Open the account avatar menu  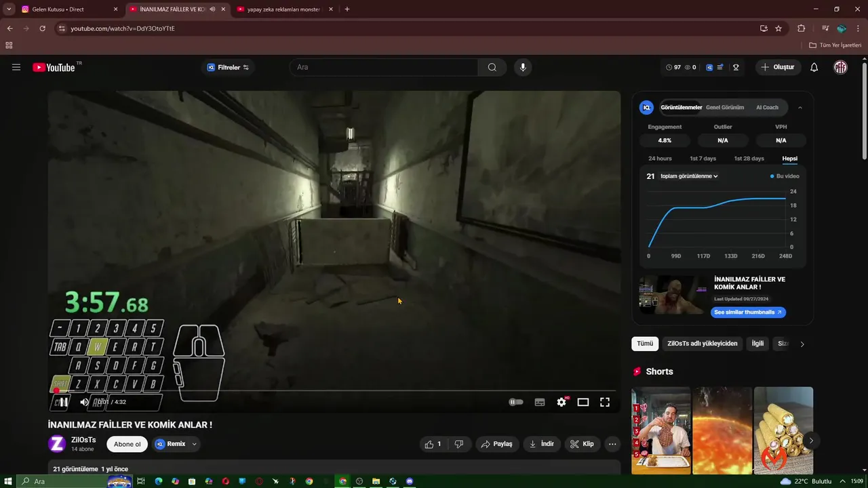click(x=840, y=67)
